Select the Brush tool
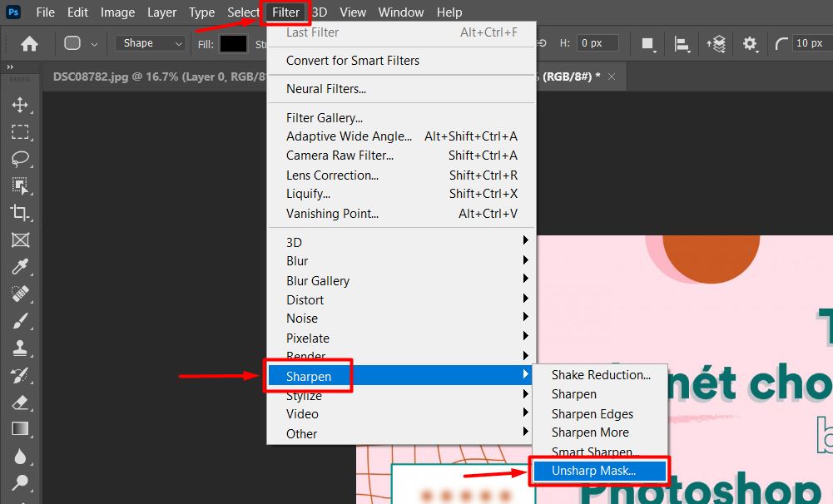 20,321
